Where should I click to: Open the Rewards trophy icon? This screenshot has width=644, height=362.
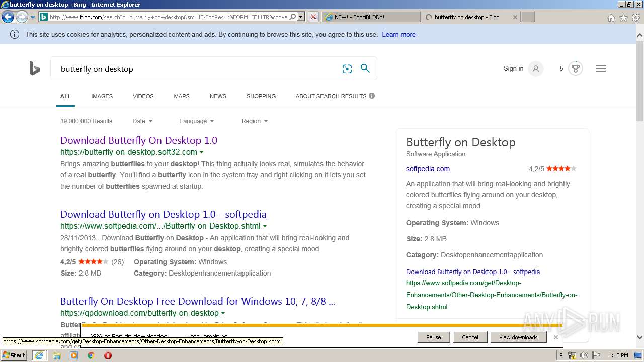click(576, 68)
